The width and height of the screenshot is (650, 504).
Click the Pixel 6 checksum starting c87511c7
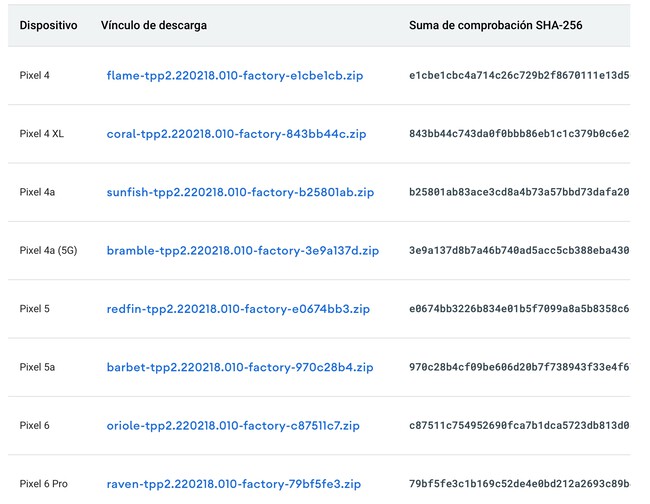(519, 426)
